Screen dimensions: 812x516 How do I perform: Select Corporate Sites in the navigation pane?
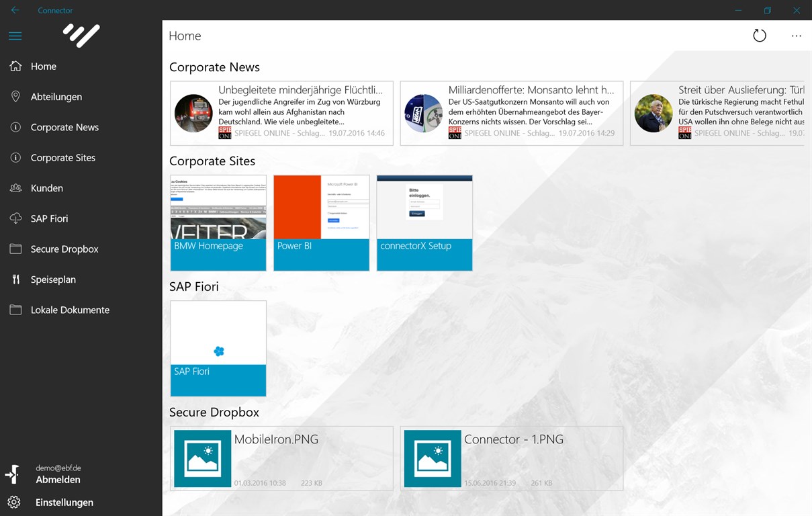tap(15, 157)
